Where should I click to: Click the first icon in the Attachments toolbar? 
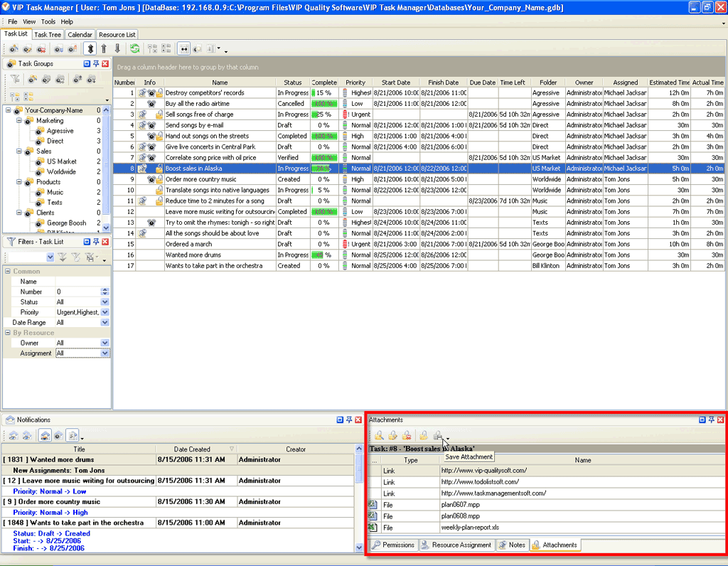(380, 435)
